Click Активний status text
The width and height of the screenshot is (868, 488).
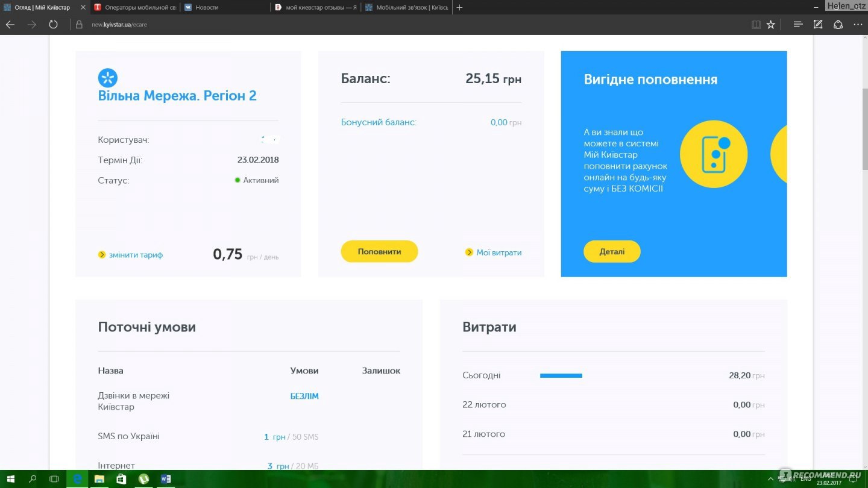click(261, 180)
